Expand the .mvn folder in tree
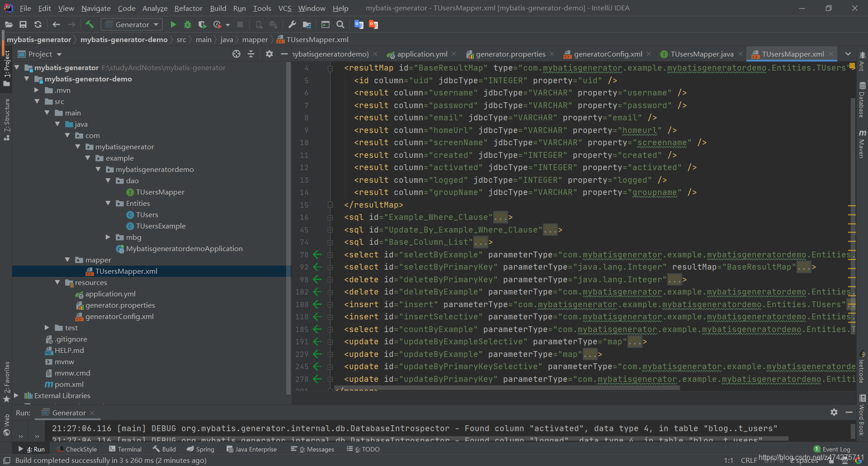 [x=37, y=90]
